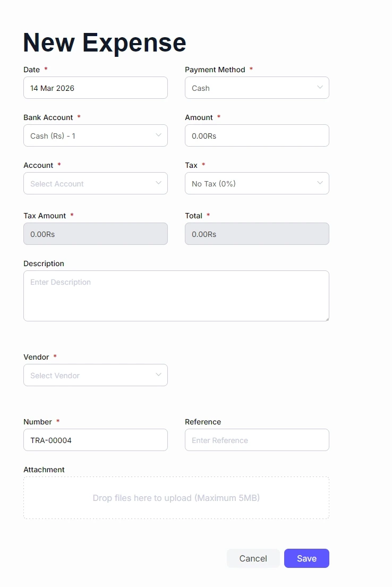
Task: Save the new expense
Action: [x=306, y=558]
